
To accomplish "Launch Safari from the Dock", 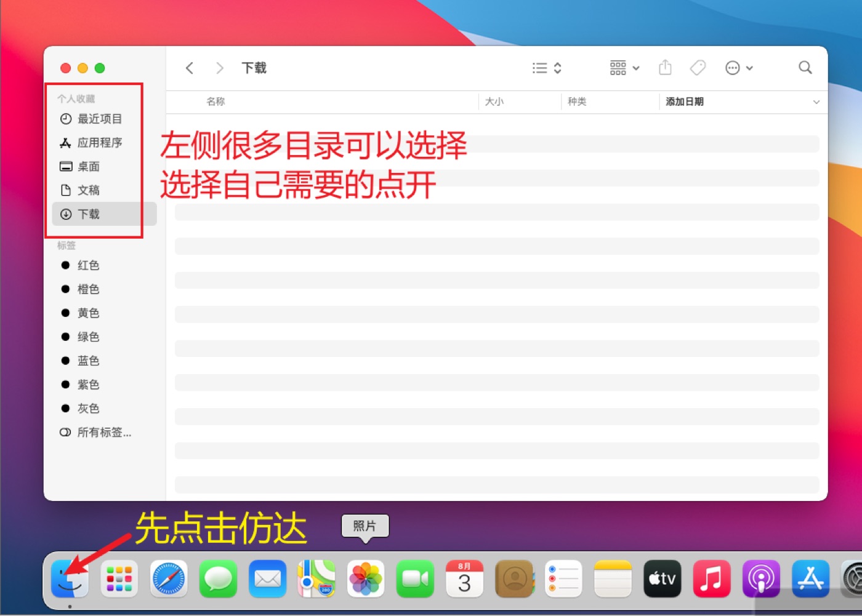I will tap(169, 578).
